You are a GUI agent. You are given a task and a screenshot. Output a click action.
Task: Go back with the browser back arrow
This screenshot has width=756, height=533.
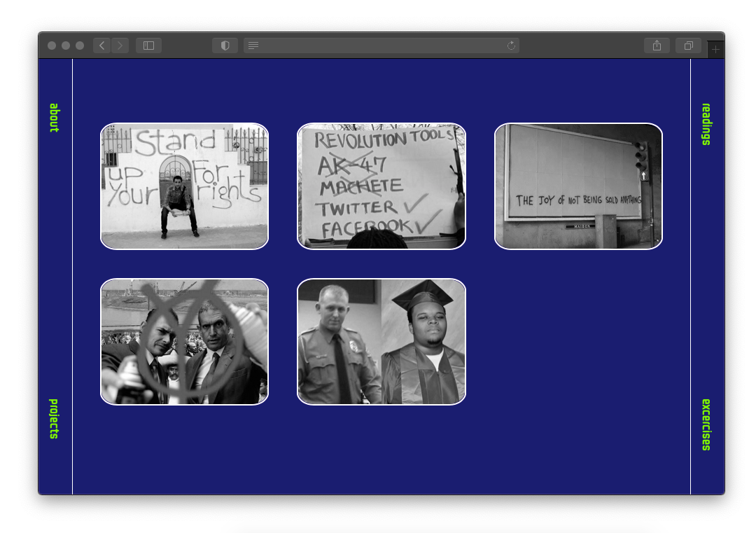[x=101, y=46]
